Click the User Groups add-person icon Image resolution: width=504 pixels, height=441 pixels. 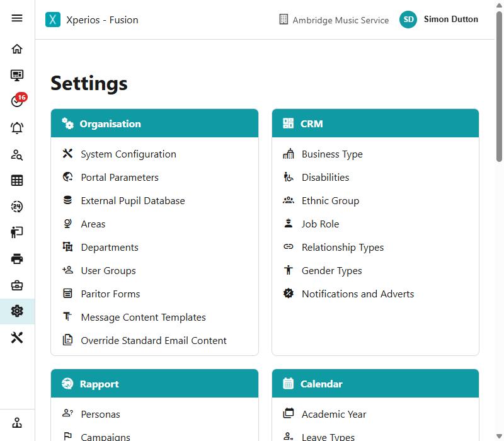pos(67,270)
